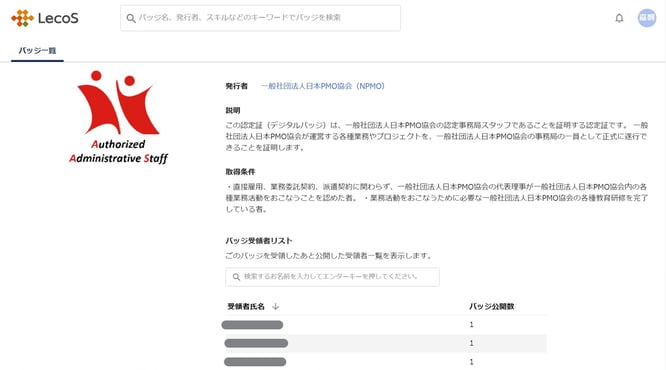Click the 発行者 label

(x=237, y=86)
